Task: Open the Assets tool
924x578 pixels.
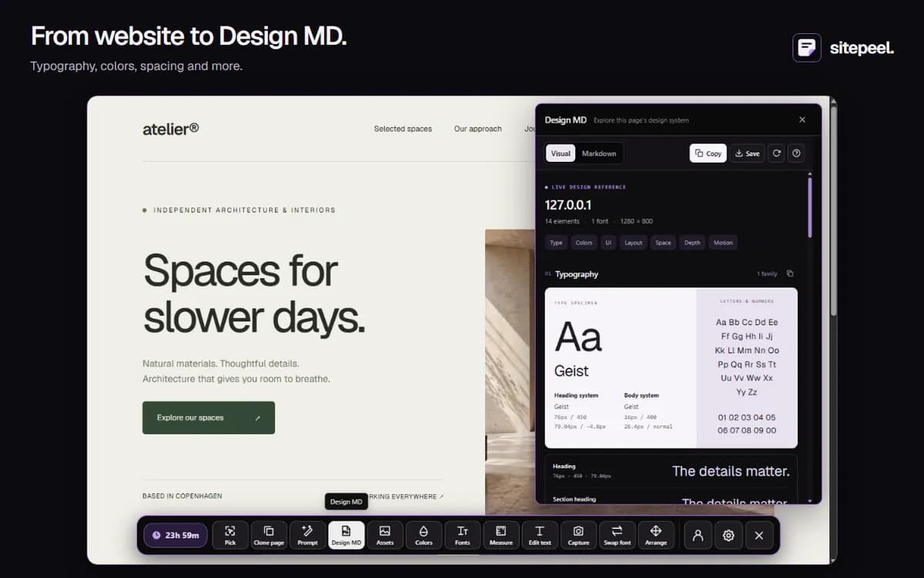Action: point(385,535)
